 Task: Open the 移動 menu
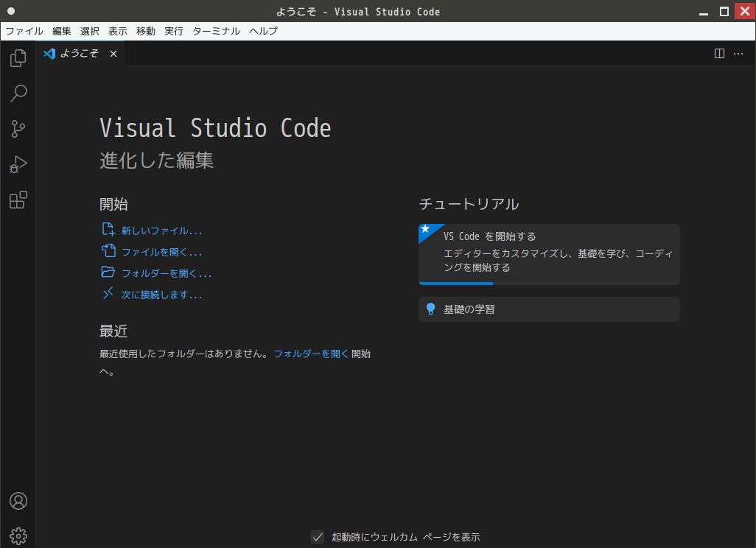146,32
